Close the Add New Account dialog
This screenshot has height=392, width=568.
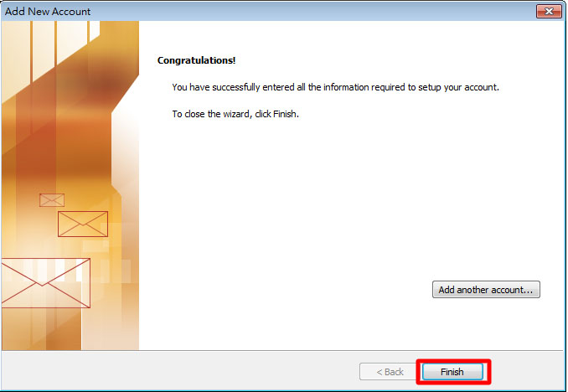click(549, 11)
